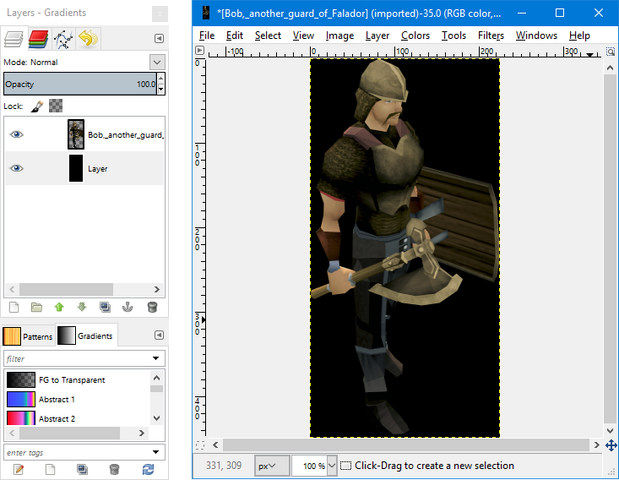Open the View menu
Image resolution: width=619 pixels, height=480 pixels.
pyautogui.click(x=303, y=36)
